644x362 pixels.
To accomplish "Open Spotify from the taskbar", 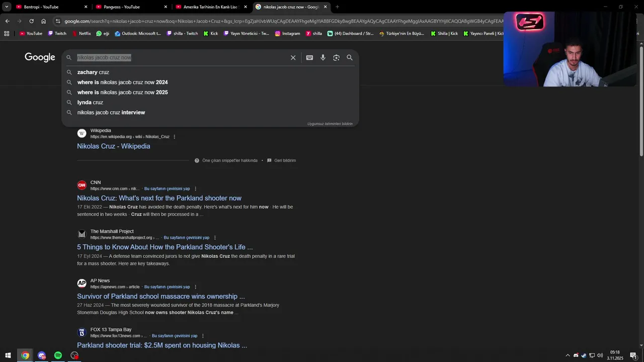I will coord(58,355).
